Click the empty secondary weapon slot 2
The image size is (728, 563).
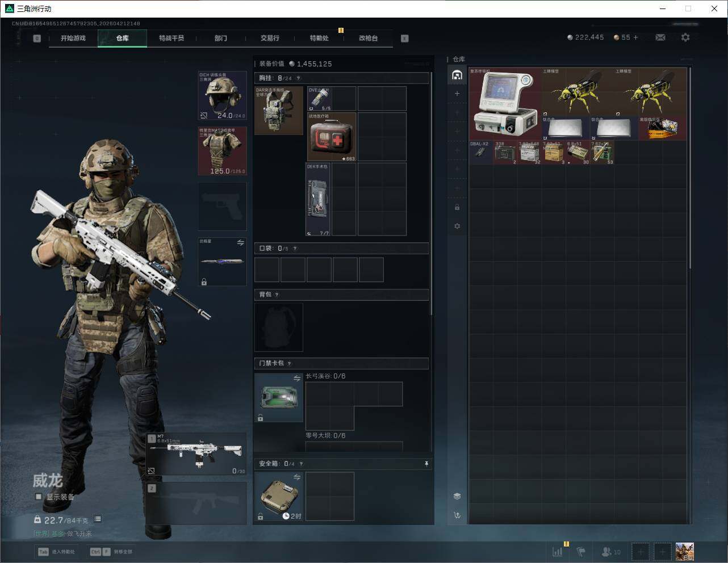197,503
